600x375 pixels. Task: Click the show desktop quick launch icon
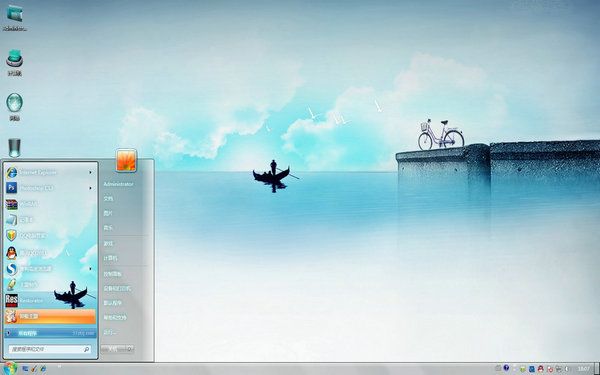pyautogui.click(x=25, y=368)
